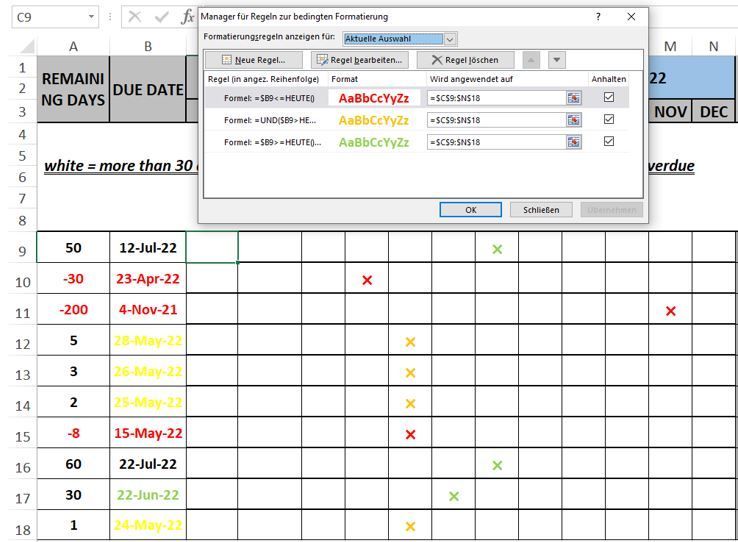Click the cell with date 12-Jul-22
The width and height of the screenshot is (738, 542).
click(148, 247)
